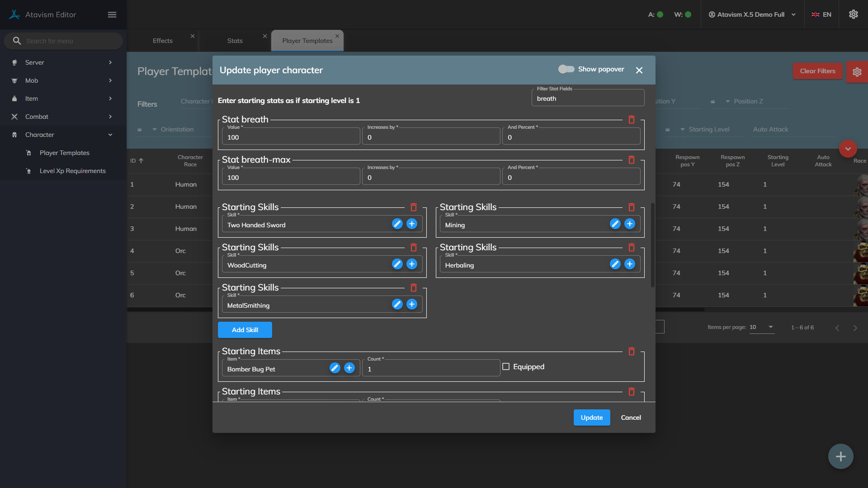Open the items per page dropdown
Viewport: 868px width, 488px height.
(x=762, y=327)
